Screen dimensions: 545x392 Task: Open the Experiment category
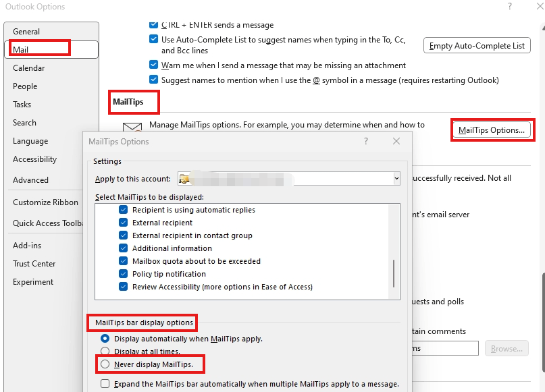point(33,281)
